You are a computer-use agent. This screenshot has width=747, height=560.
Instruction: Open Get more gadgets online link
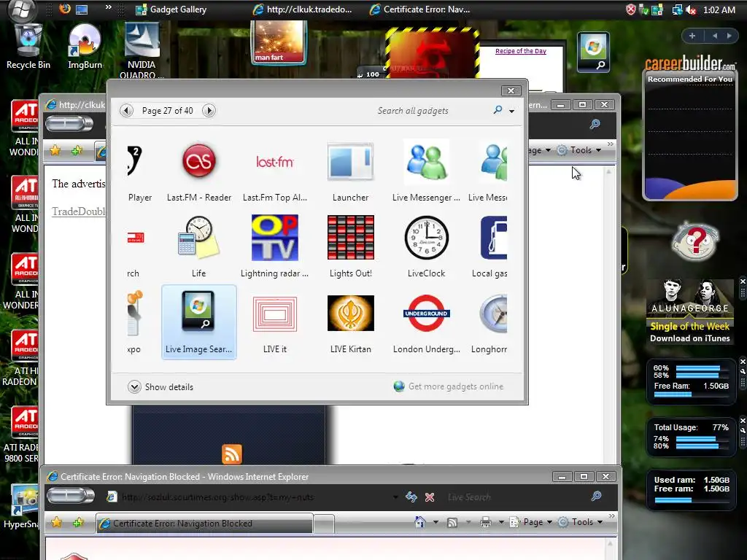pos(449,386)
